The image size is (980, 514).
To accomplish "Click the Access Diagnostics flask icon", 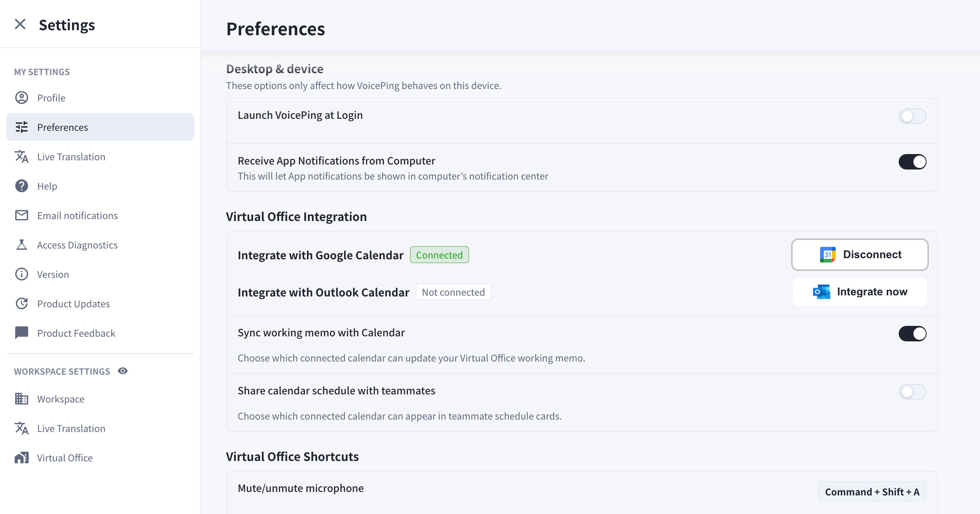I will pos(22,245).
